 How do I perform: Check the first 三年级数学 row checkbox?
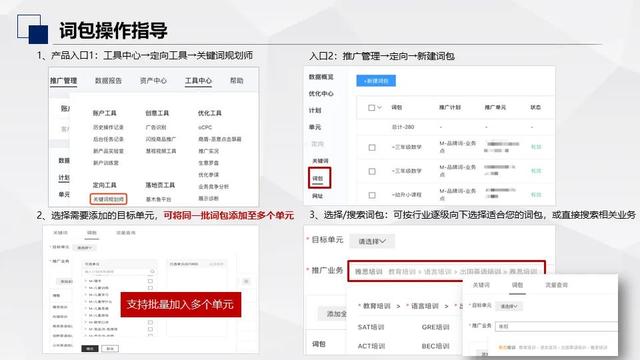[x=372, y=147]
